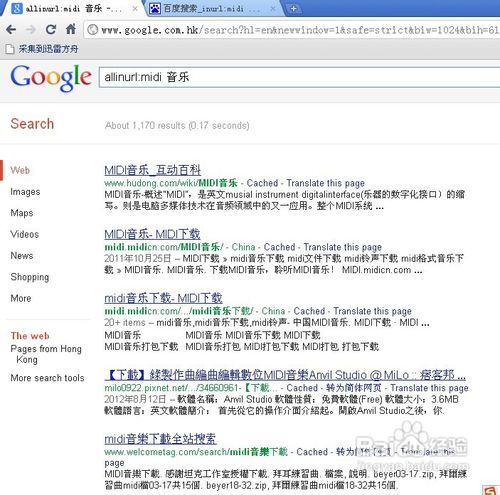The width and height of the screenshot is (500, 495).
Task: Close the 百度搜索 inurl:midi tab
Action: point(273,9)
